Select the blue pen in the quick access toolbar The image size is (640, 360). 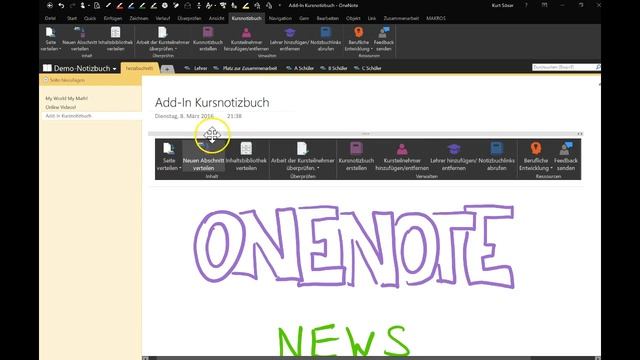[131, 5]
